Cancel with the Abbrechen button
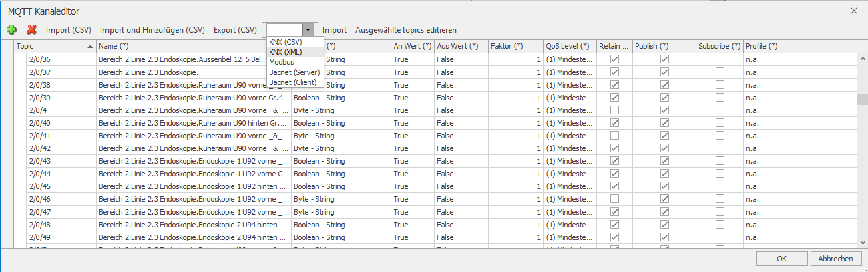This screenshot has width=868, height=272. [x=835, y=259]
